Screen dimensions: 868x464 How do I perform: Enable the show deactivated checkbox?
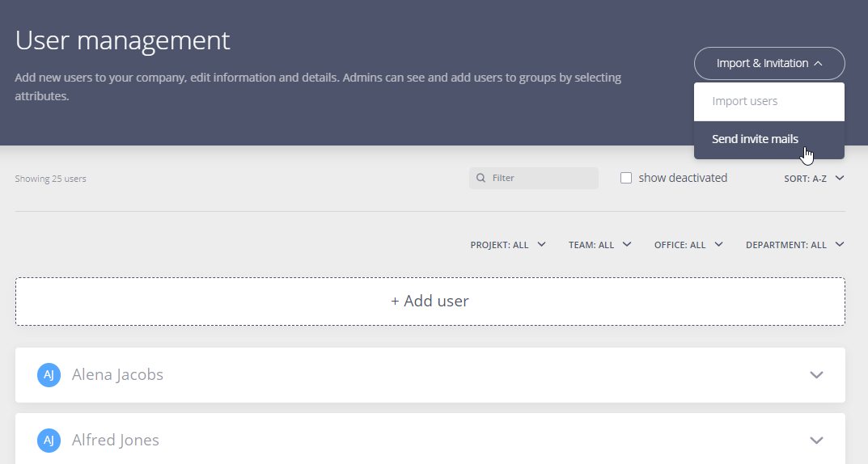626,178
